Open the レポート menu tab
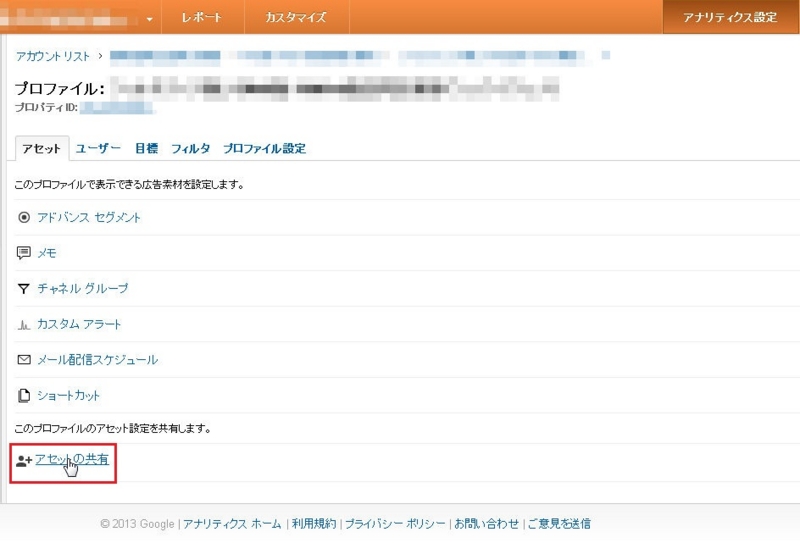The image size is (800, 543). [203, 17]
